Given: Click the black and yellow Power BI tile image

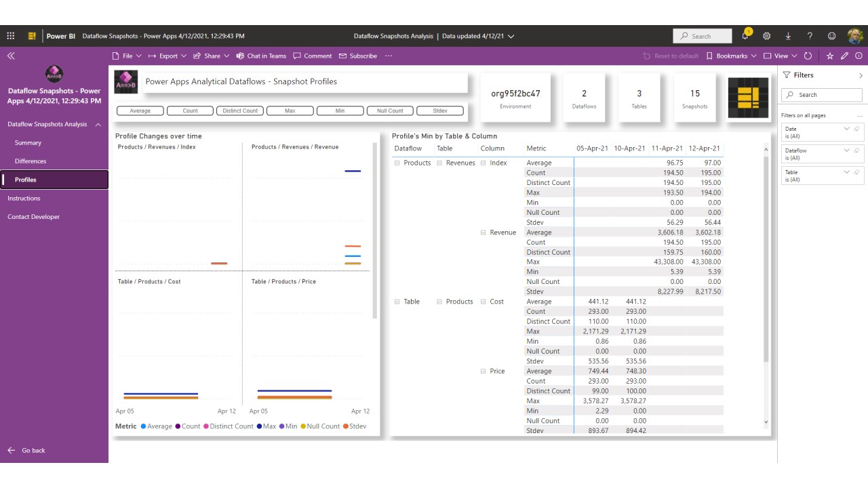Looking at the screenshot, I should pos(748,98).
